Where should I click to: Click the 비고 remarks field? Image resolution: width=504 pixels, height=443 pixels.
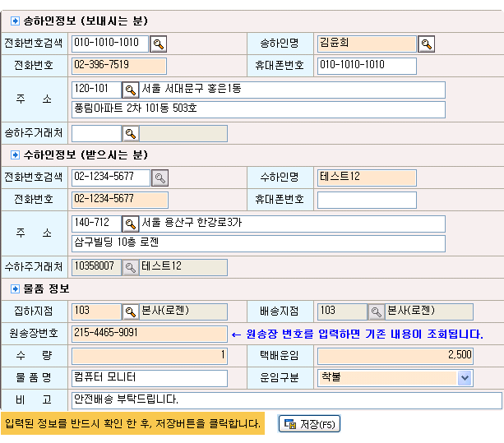286,400
